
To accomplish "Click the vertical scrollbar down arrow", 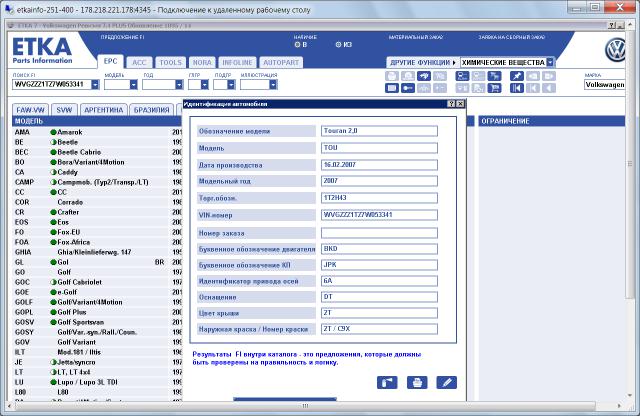I will [x=631, y=395].
